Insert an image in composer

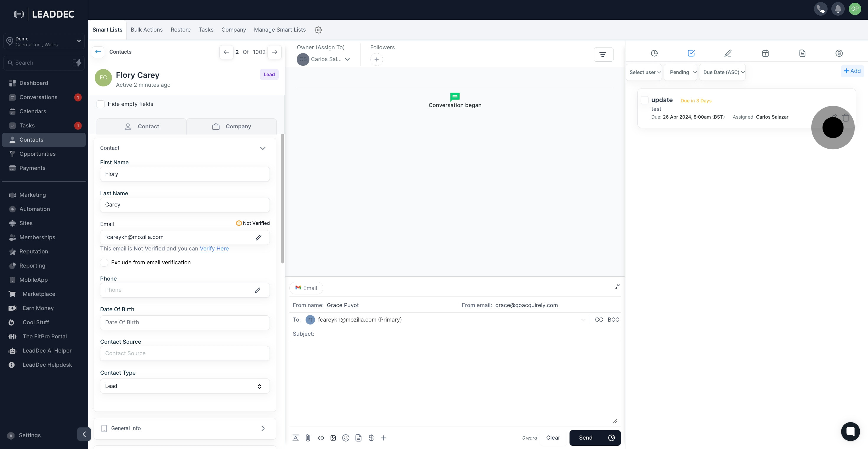(333, 437)
